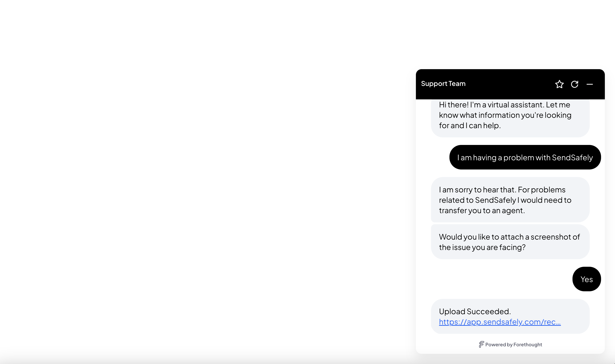
Task: Click the word 'Forethought' in the footer
Action: tap(527, 345)
